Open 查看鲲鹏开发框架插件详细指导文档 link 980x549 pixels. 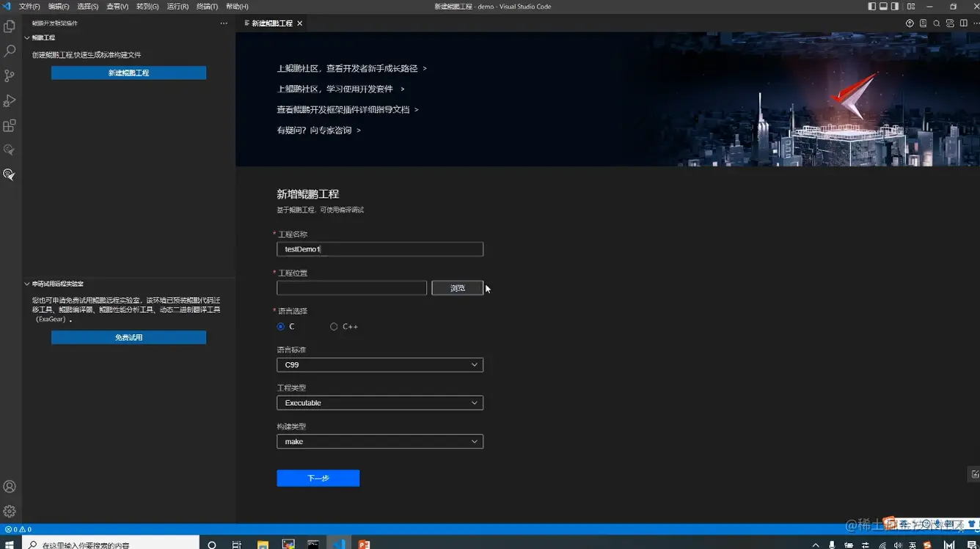348,109
